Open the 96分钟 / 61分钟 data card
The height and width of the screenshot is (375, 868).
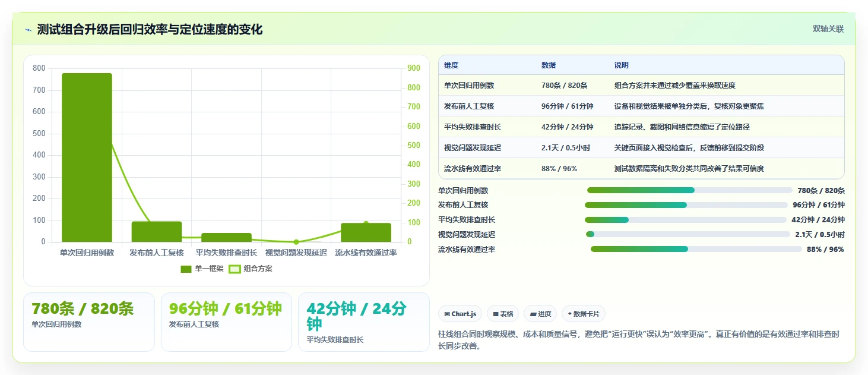click(x=226, y=322)
